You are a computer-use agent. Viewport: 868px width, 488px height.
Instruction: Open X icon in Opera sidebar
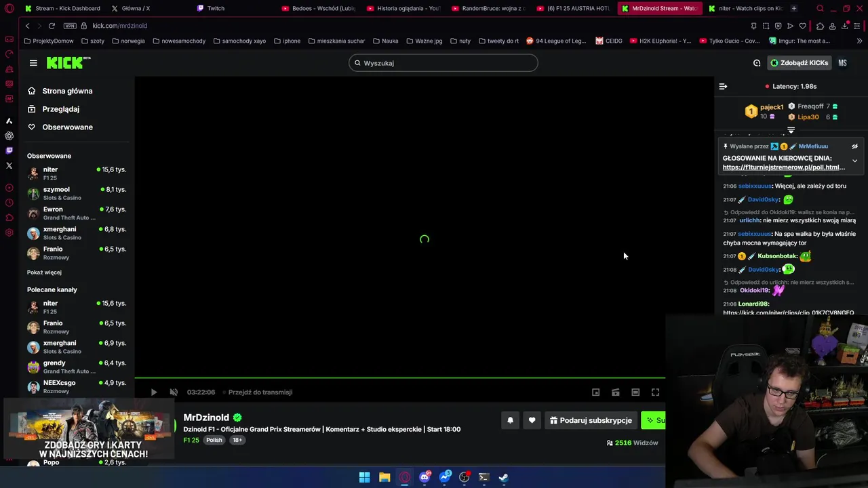9,165
